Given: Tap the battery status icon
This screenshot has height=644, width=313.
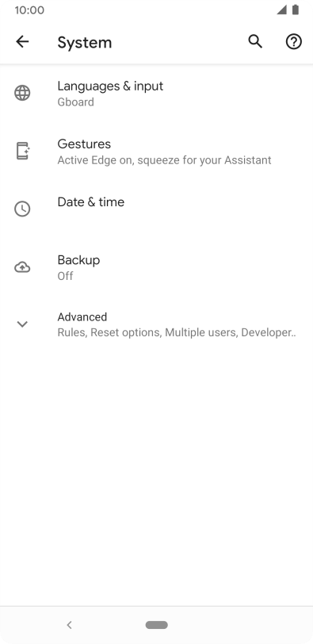Looking at the screenshot, I should (296, 10).
